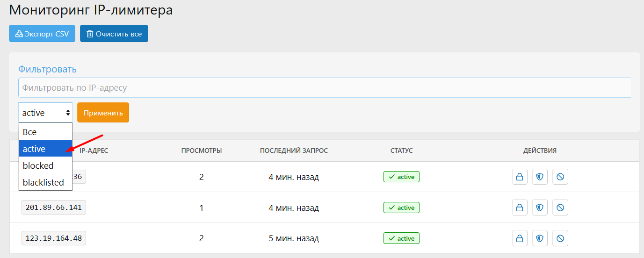644x258 pixels.
Task: Click ban icon for IP 123.19.164.48
Action: pyautogui.click(x=560, y=238)
